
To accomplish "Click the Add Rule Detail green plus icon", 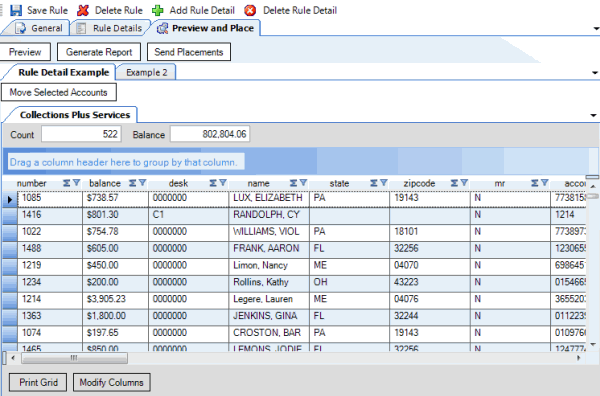I will click(158, 10).
